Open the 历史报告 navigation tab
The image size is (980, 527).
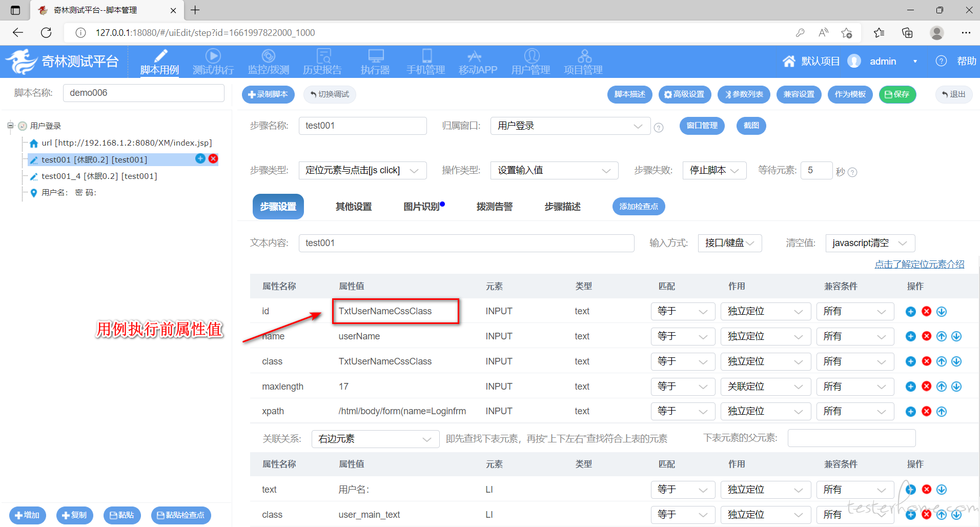pyautogui.click(x=322, y=62)
